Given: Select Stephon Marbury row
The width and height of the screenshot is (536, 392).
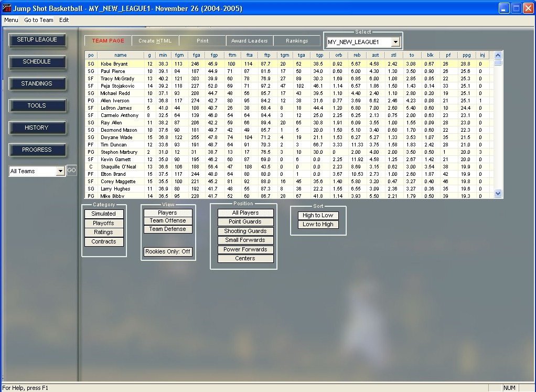Looking at the screenshot, I should tap(289, 152).
